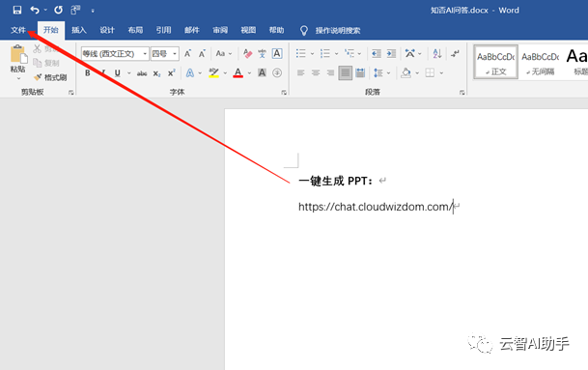Switch to the 插入 ribbon tab
The image size is (588, 370).
(79, 30)
